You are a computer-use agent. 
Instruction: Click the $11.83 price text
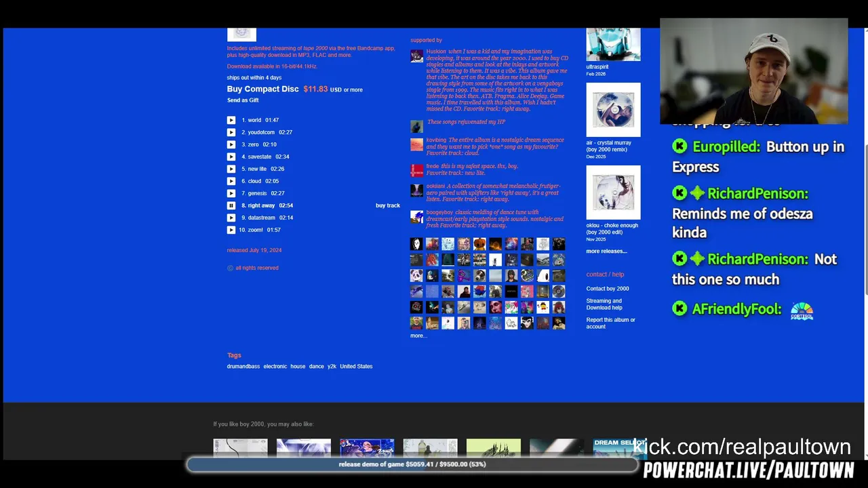[315, 89]
